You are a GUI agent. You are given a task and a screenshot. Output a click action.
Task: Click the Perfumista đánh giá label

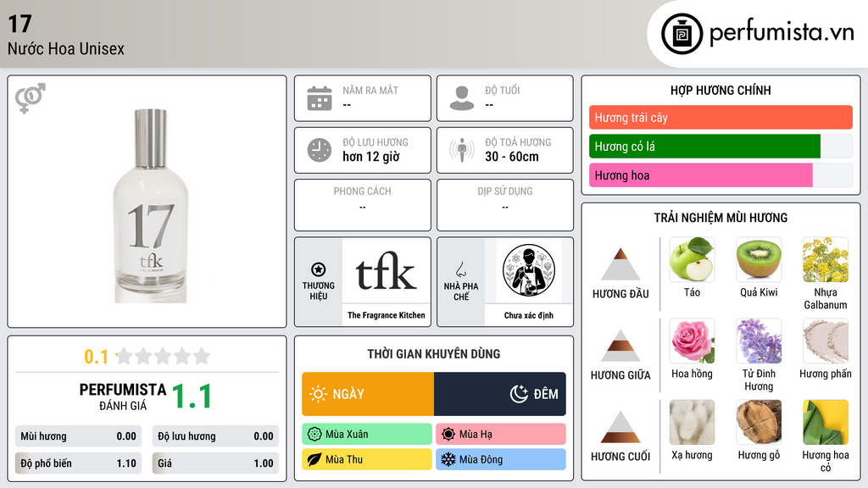click(x=123, y=396)
